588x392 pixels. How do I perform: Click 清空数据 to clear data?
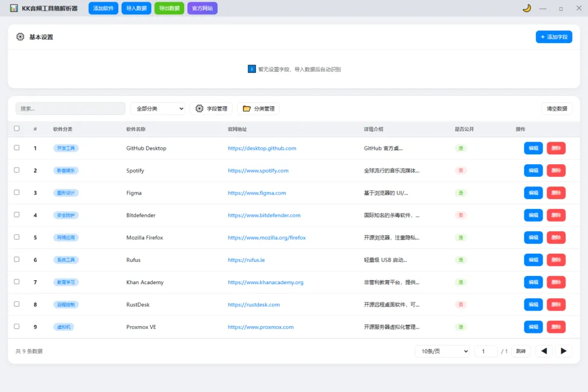[557, 108]
